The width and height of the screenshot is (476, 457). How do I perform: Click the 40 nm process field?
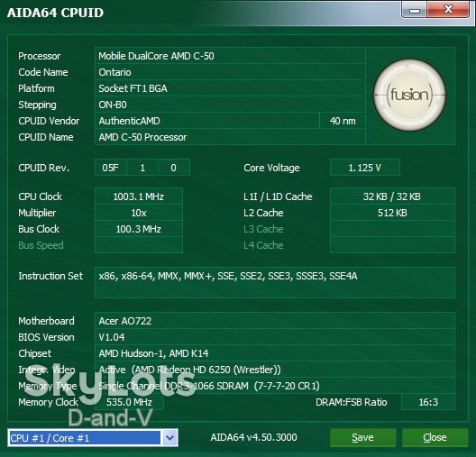tap(343, 121)
